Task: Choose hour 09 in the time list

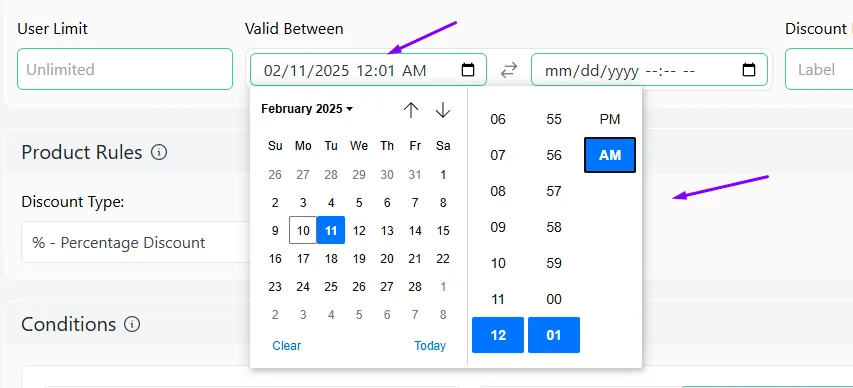Action: pos(498,227)
